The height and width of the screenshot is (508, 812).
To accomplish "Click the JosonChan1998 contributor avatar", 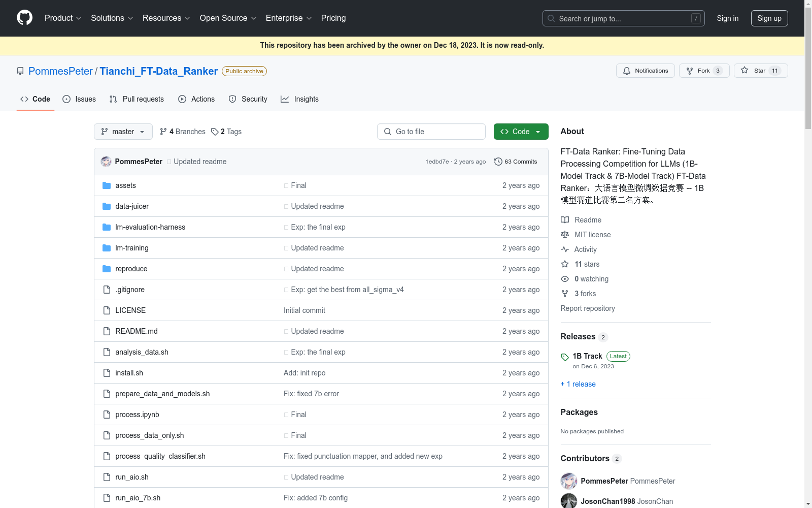I will pos(569,501).
